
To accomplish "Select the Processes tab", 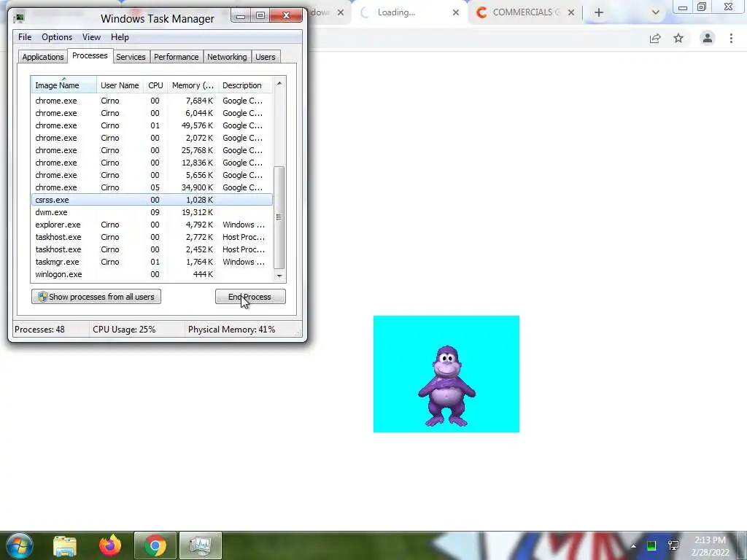I will point(90,55).
